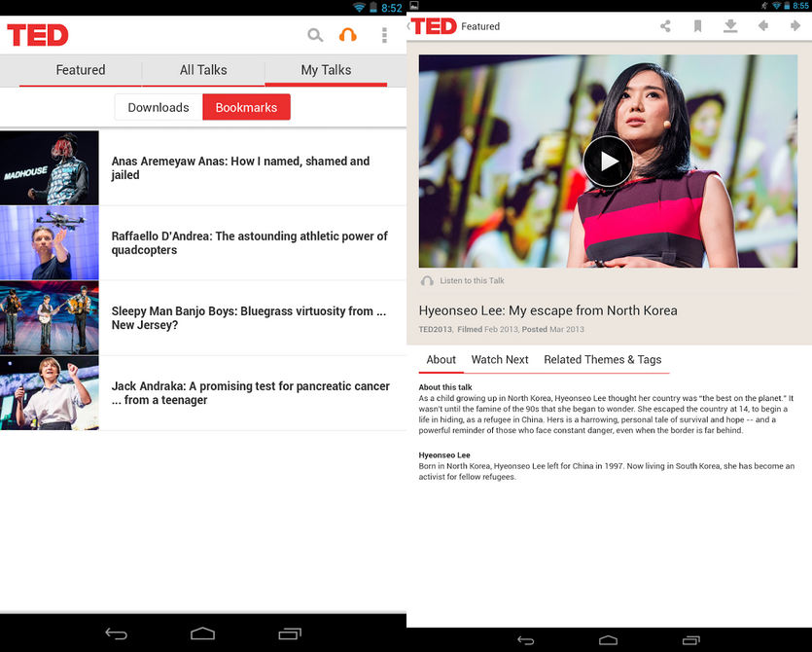Select the Bookmarks toggle button
812x652 pixels.
tap(246, 107)
